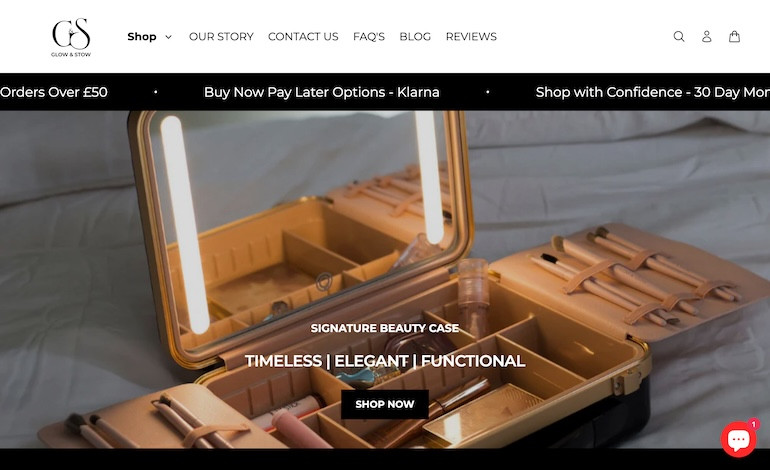
Task: Visit the Blog page
Action: (415, 36)
